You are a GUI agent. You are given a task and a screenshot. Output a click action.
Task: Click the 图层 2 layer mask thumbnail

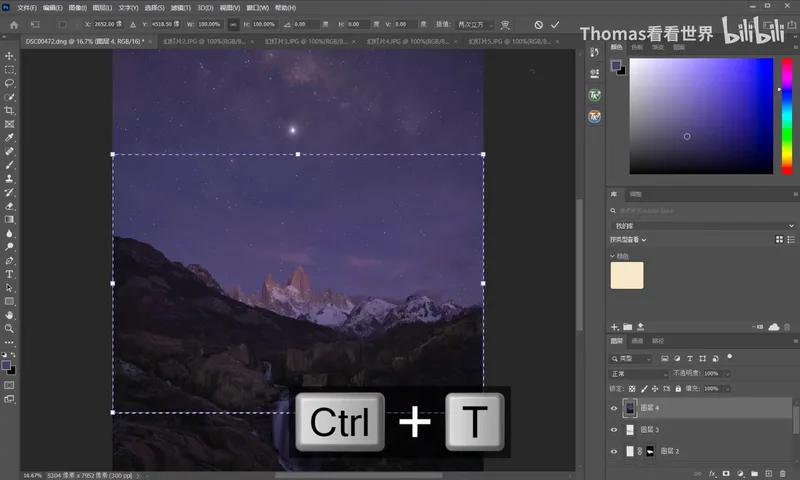650,451
